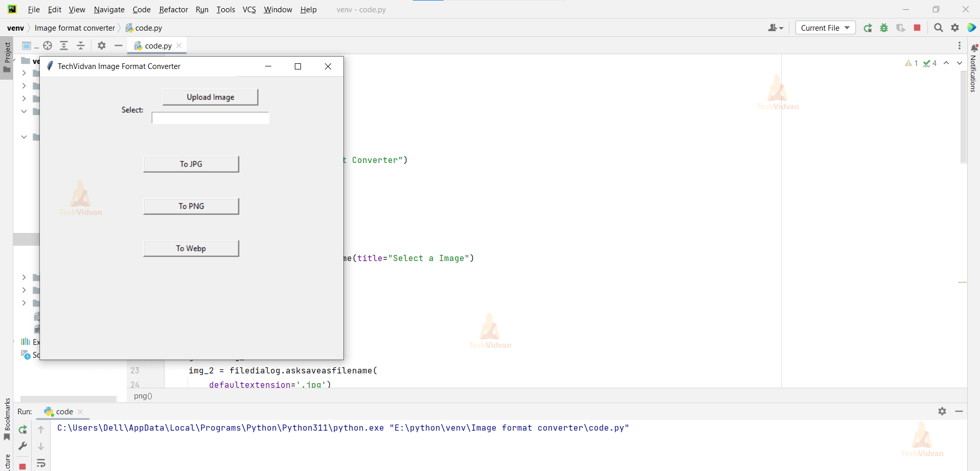Switch to the code.py editor tab
This screenshot has height=471, width=980.
click(156, 45)
